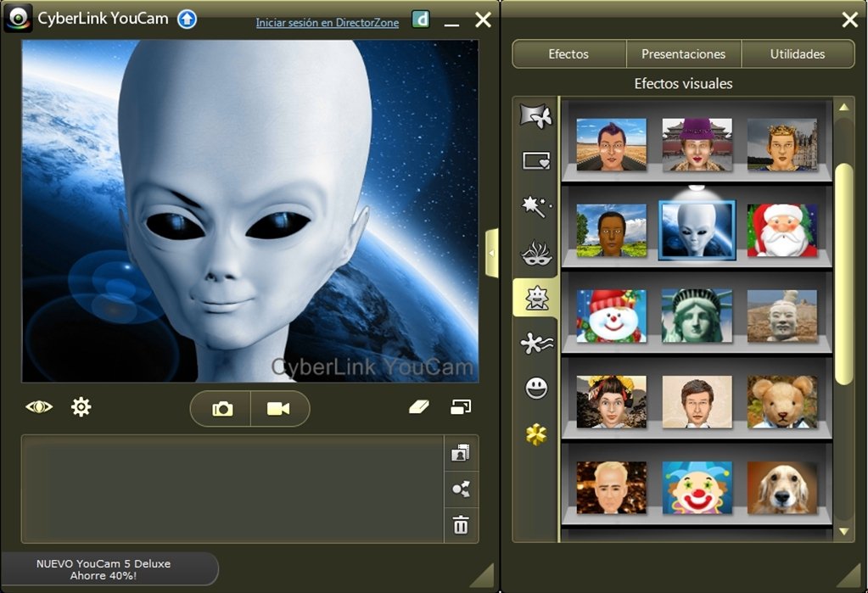This screenshot has height=593, width=868.
Task: Switch window display mode icon
Action: 461,407
